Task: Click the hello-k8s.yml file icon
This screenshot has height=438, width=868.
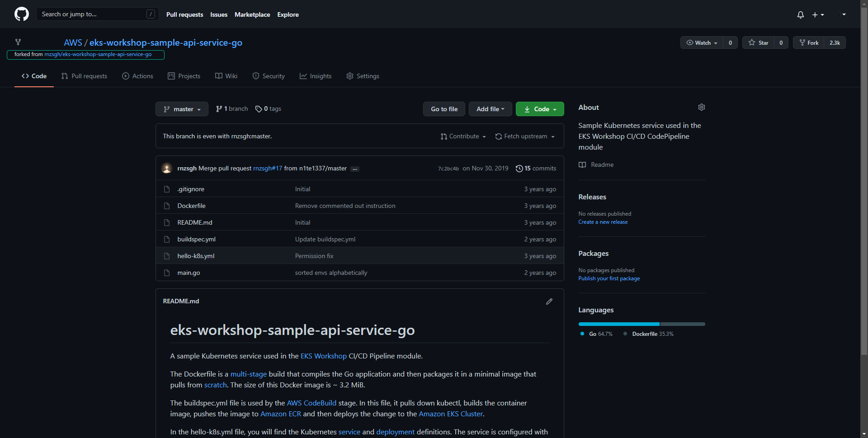Action: pos(167,256)
